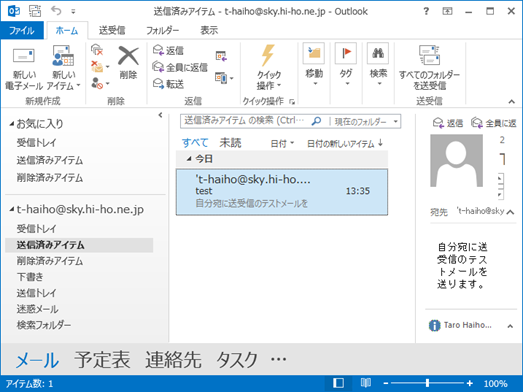This screenshot has width=523, height=392.
Task: Open the ファイル tab
Action: point(22,30)
